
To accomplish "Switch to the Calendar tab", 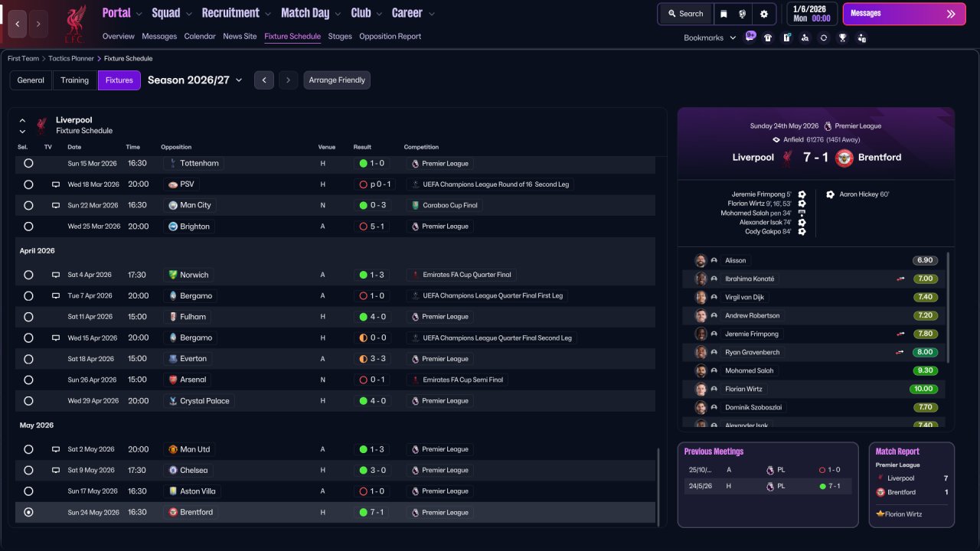I will [200, 36].
